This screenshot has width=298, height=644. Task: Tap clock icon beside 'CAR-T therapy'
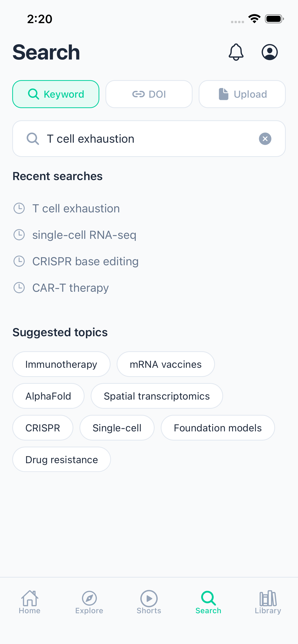tap(19, 288)
